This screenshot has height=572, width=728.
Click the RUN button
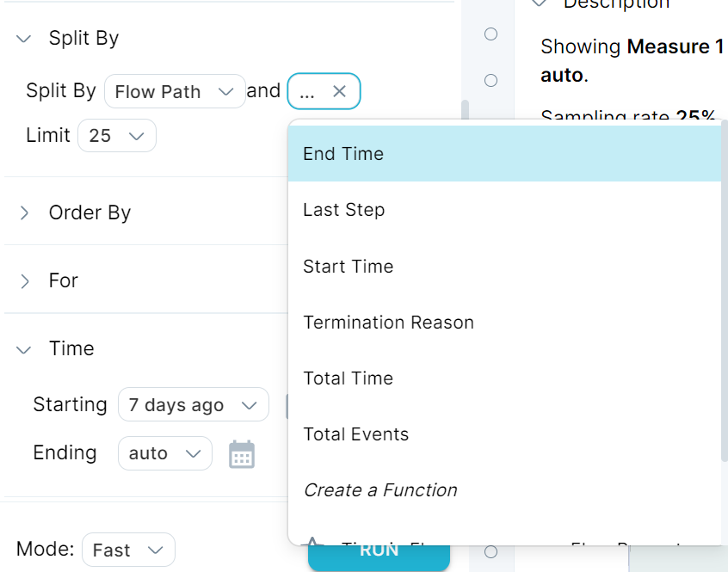(379, 557)
